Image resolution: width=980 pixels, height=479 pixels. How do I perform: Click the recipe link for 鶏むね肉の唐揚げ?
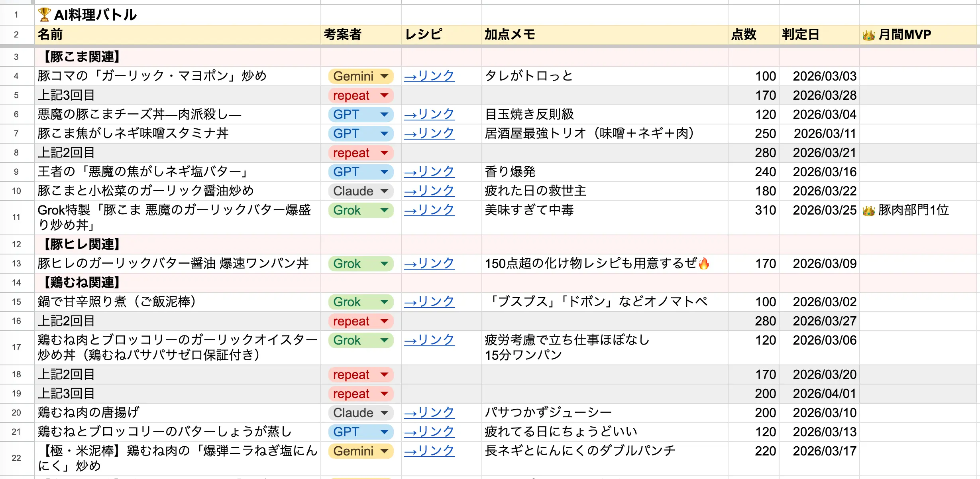click(428, 413)
